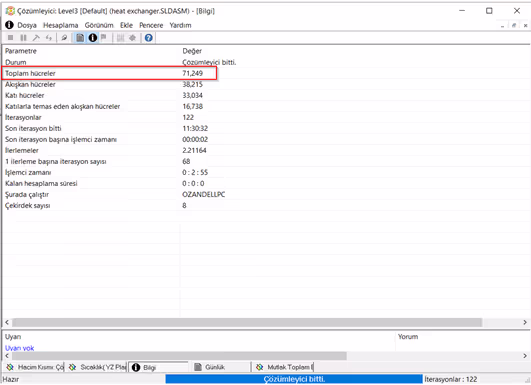Click the Stop solver toolbar icon
The image size is (531, 385).
click(x=10, y=38)
